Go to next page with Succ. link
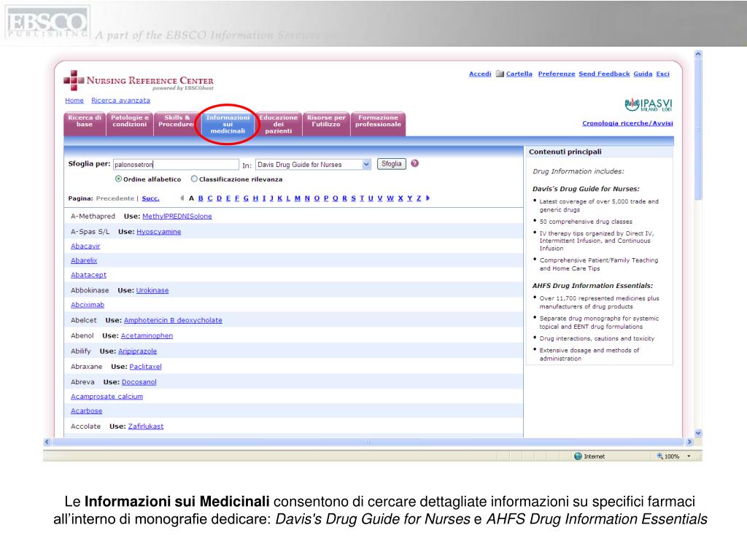The image size is (747, 560). click(150, 198)
